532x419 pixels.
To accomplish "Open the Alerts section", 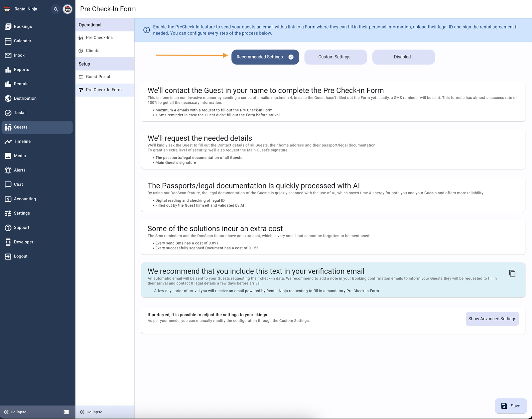I will coord(20,170).
